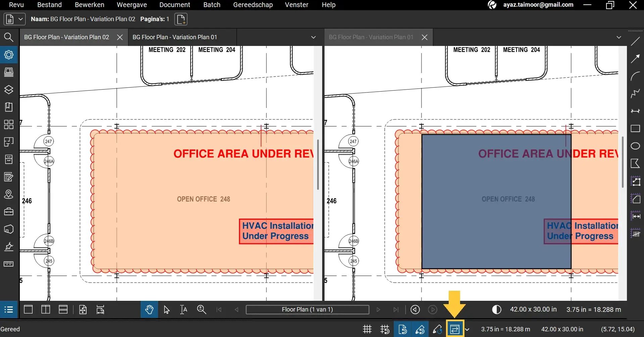Expand right pane document tabs list

click(x=619, y=37)
